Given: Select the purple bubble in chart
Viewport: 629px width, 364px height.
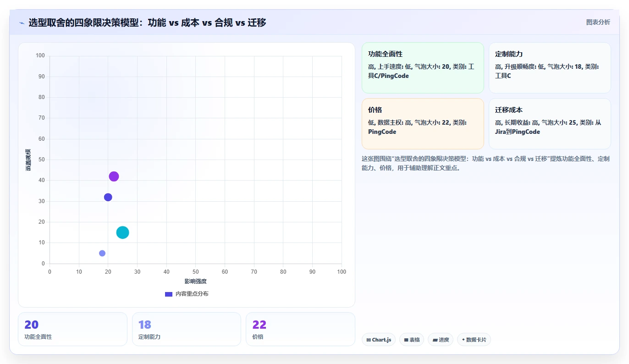Looking at the screenshot, I should pyautogui.click(x=114, y=176).
